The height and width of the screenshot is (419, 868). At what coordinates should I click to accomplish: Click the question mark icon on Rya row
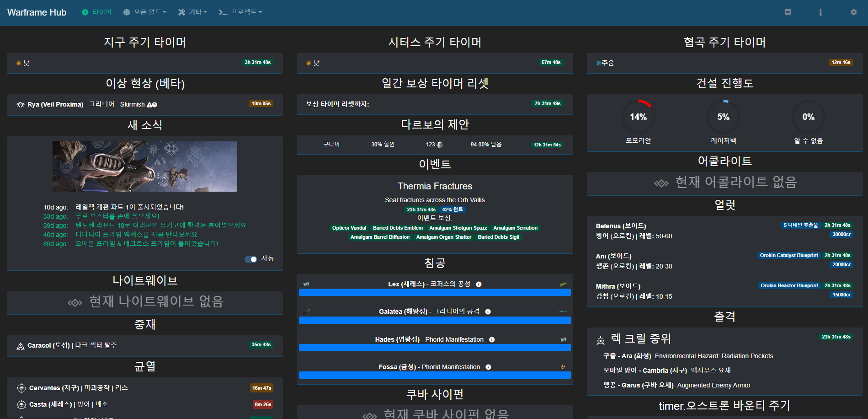coord(154,105)
